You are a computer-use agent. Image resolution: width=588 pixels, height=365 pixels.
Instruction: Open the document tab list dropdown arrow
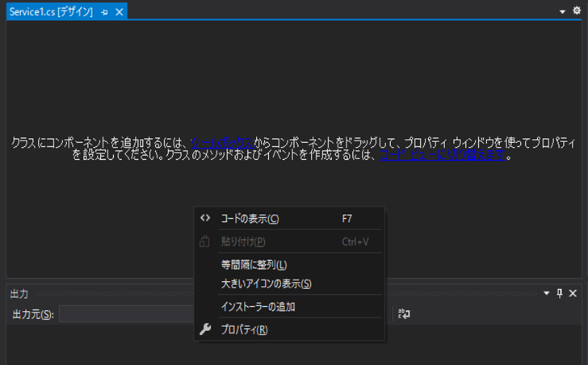point(562,11)
